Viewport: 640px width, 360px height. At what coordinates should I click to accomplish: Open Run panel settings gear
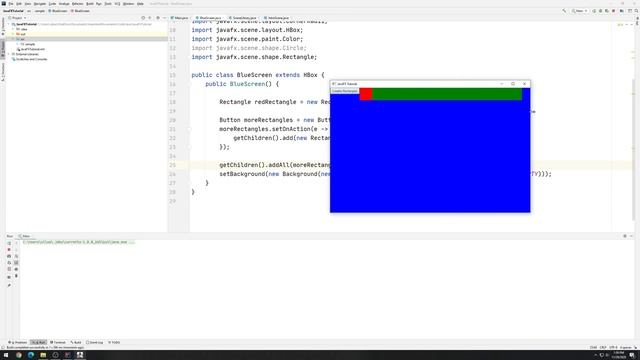click(624, 236)
